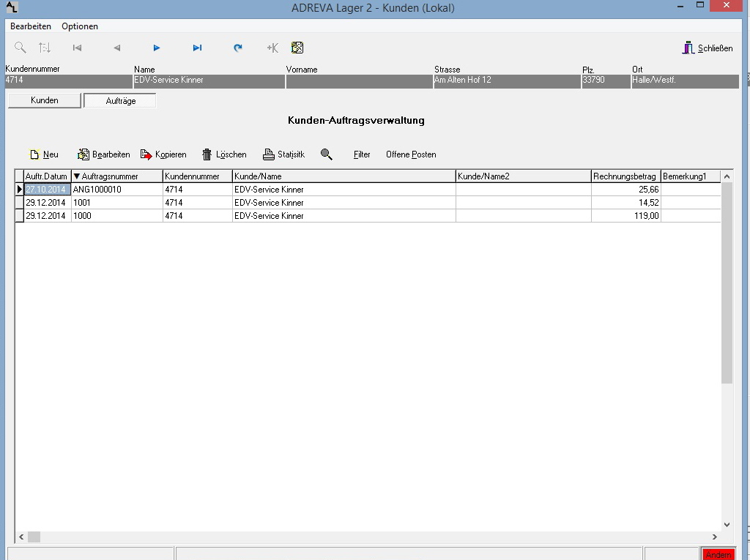Click the empty Vorname field
This screenshot has width=750, height=560.
click(359, 81)
